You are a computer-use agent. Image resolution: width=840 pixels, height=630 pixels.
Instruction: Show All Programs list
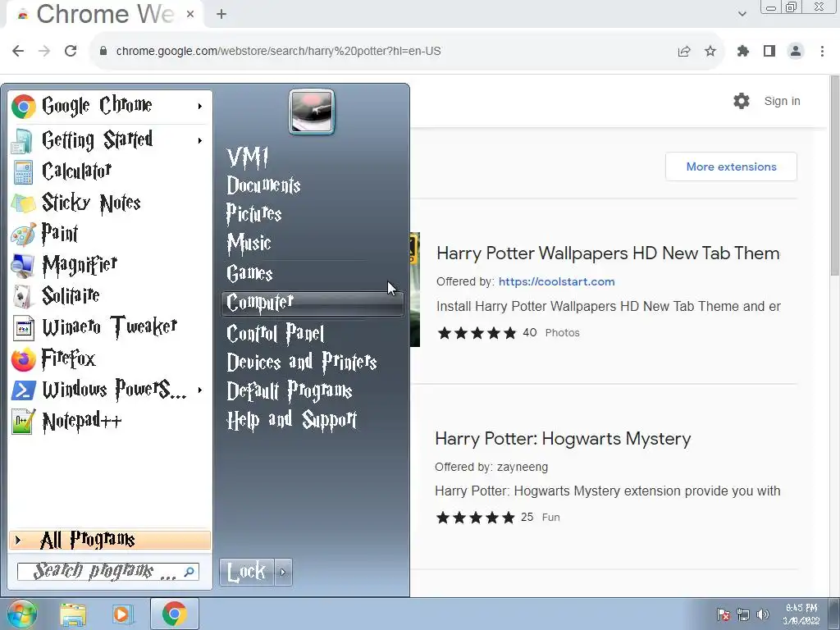[110, 540]
